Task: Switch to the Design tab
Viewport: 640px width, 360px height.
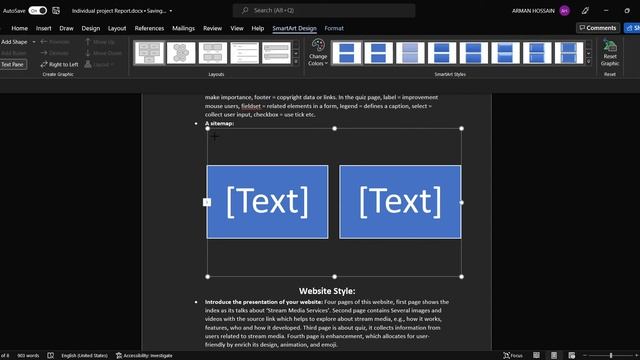Action: click(x=91, y=28)
